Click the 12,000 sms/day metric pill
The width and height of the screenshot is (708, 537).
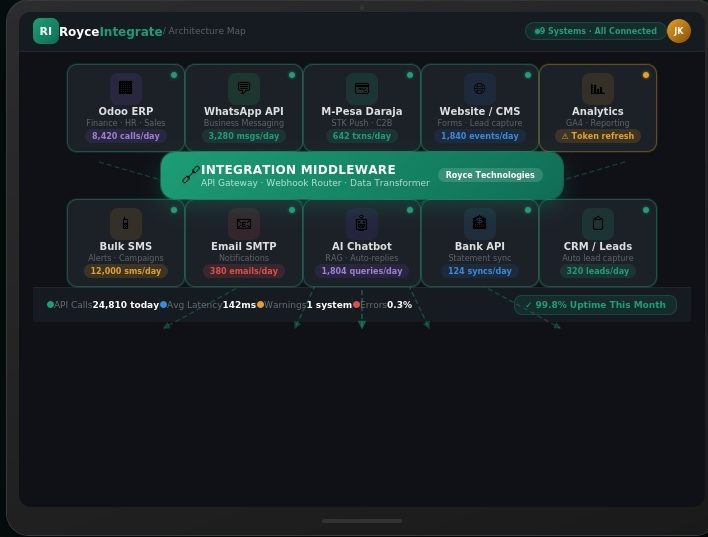[125, 271]
